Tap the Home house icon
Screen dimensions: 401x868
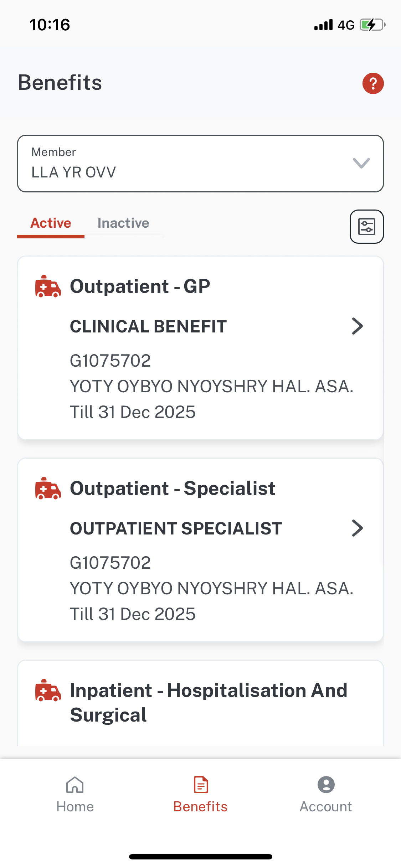pos(75,785)
